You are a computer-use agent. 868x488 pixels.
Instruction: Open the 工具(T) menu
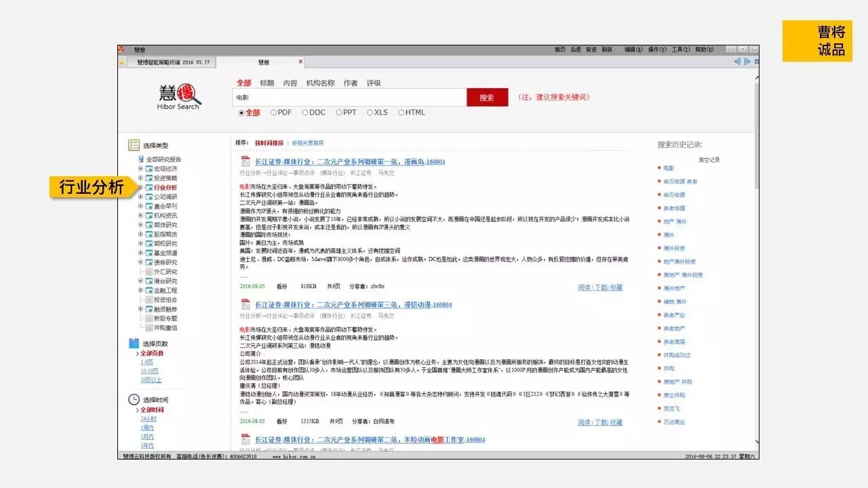681,49
